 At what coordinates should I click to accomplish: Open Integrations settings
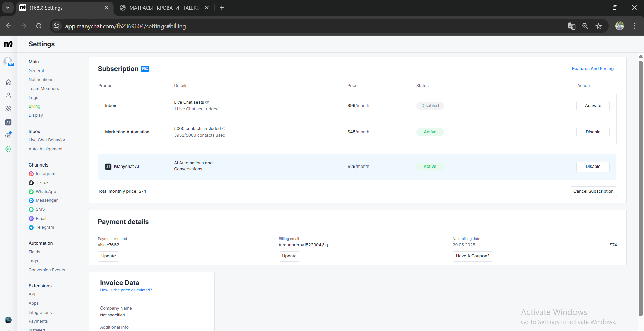pos(40,313)
